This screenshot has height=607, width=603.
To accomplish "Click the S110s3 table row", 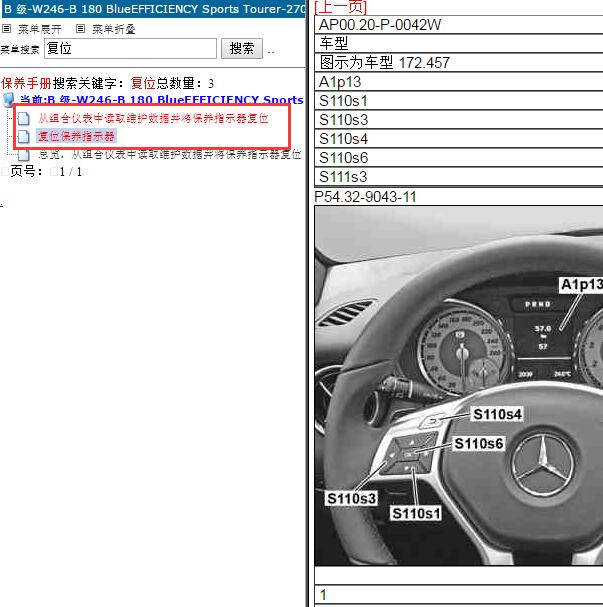I will coord(459,119).
